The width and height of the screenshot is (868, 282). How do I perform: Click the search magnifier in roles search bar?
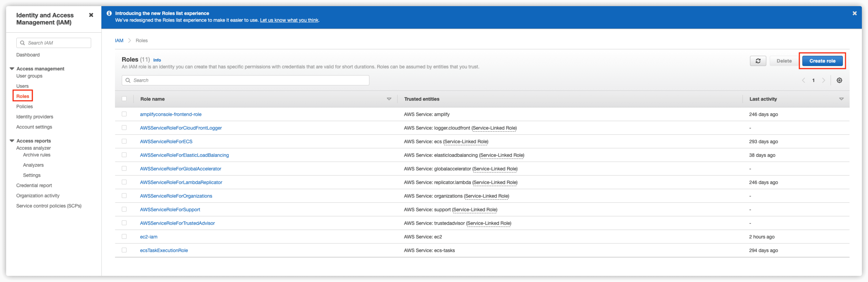pyautogui.click(x=128, y=80)
